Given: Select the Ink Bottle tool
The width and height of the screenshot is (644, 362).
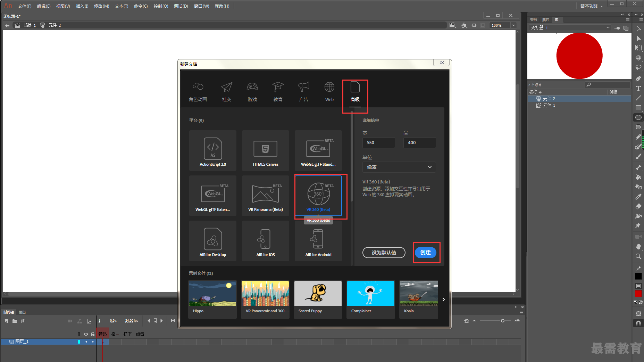Looking at the screenshot, I should click(x=638, y=187).
